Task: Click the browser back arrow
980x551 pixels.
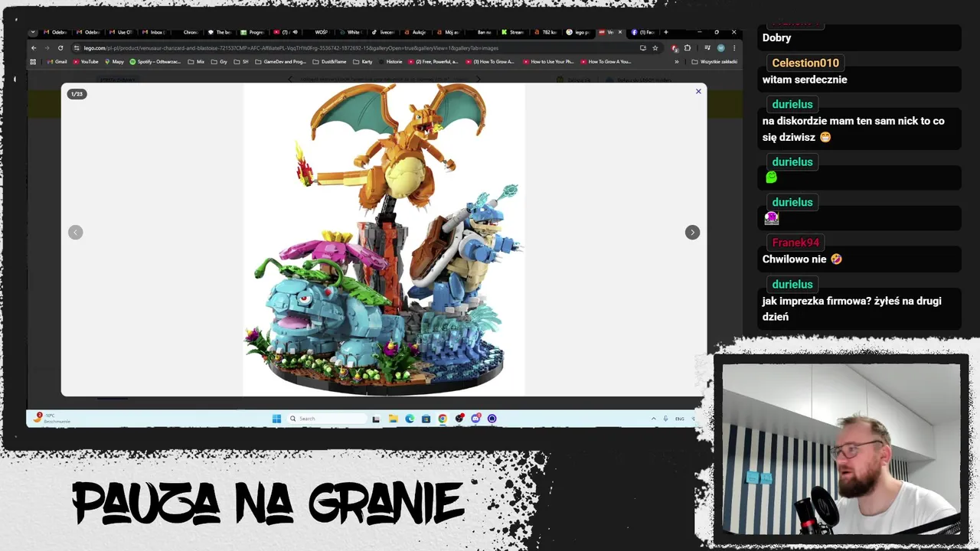Action: coord(34,47)
